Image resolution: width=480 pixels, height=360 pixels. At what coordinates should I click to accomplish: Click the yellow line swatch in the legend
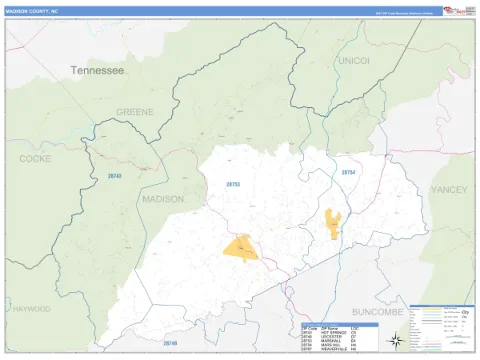point(432,309)
